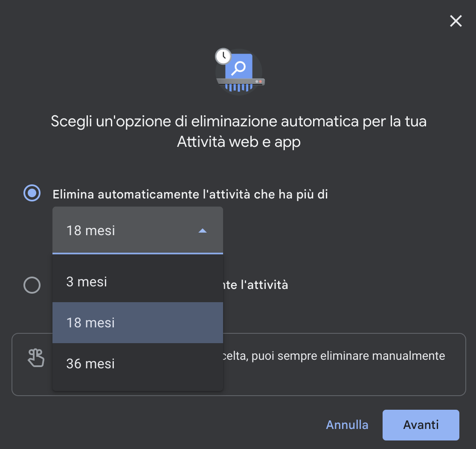476x449 pixels.
Task: Click the shredded paper strips in the graphic
Action: (x=238, y=87)
